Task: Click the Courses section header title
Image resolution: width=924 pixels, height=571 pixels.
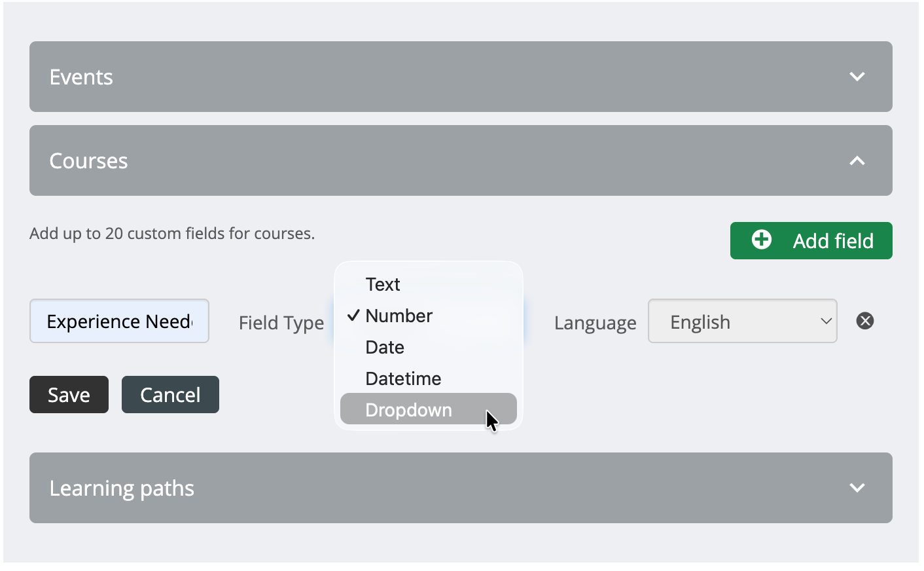Action: (89, 161)
